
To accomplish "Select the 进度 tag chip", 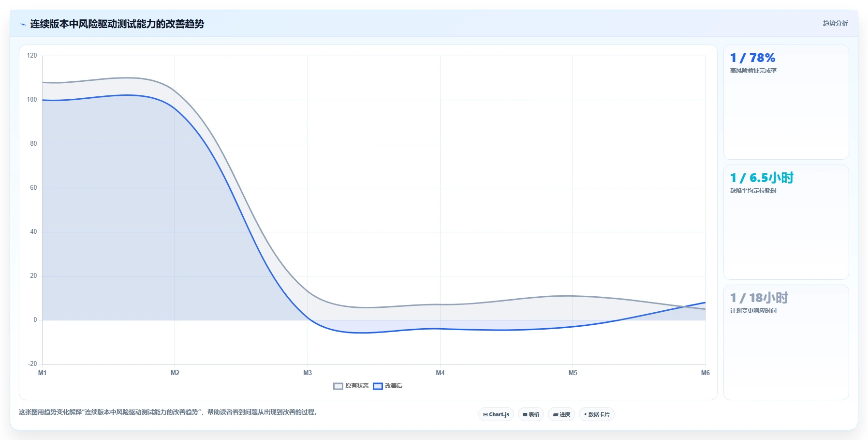I will [x=561, y=414].
